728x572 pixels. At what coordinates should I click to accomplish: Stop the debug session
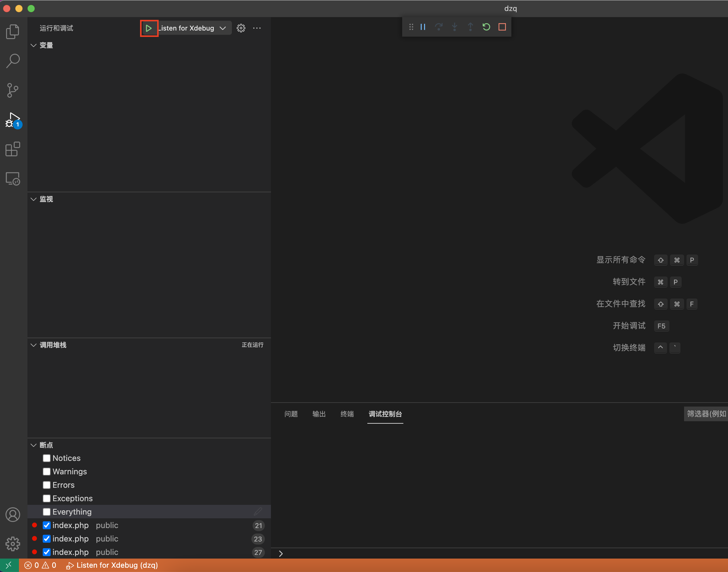click(x=502, y=27)
